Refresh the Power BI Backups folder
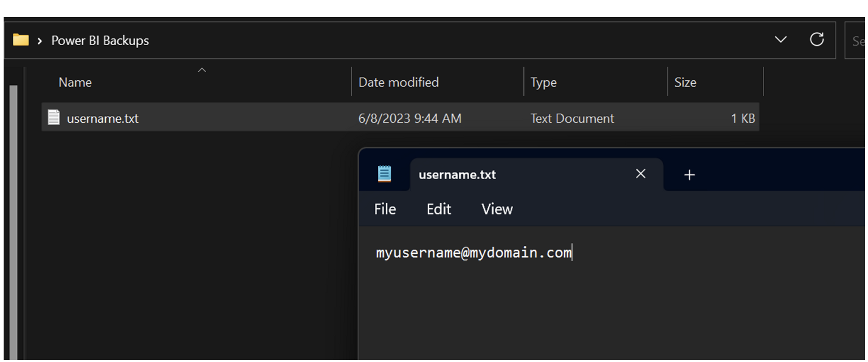The width and height of the screenshot is (868, 362). 817,39
